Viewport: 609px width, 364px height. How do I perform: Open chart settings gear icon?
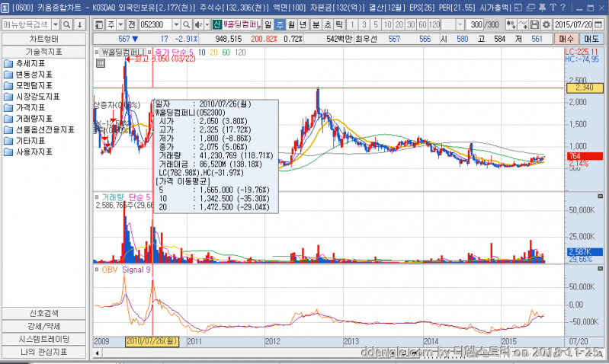tap(546, 25)
